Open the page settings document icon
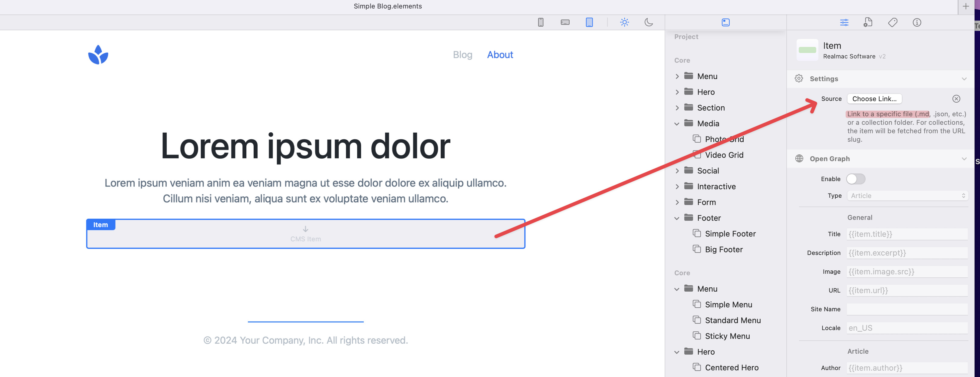This screenshot has width=980, height=377. click(x=868, y=22)
